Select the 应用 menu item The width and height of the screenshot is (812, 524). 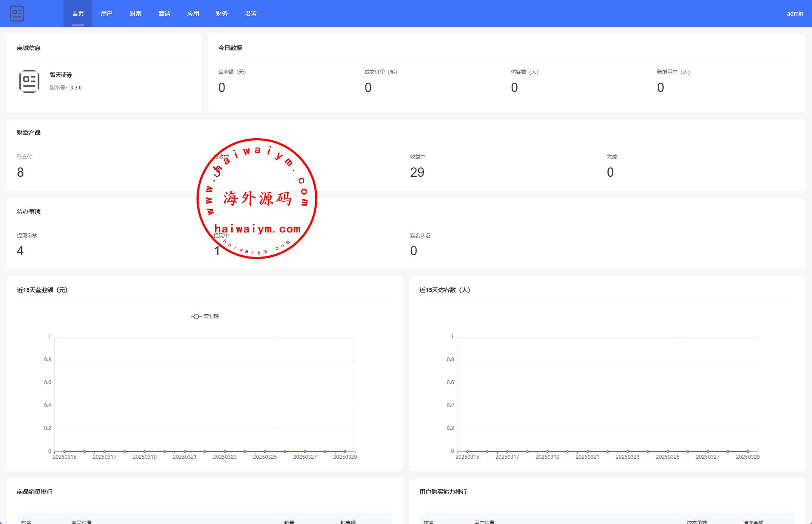pyautogui.click(x=193, y=14)
